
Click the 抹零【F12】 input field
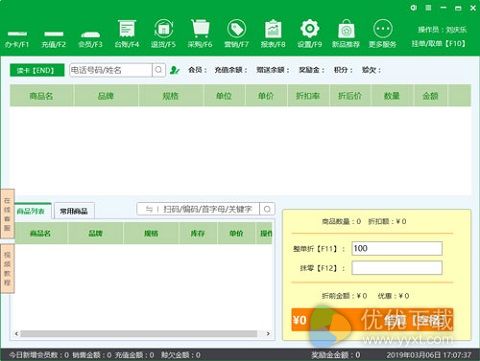click(x=397, y=268)
